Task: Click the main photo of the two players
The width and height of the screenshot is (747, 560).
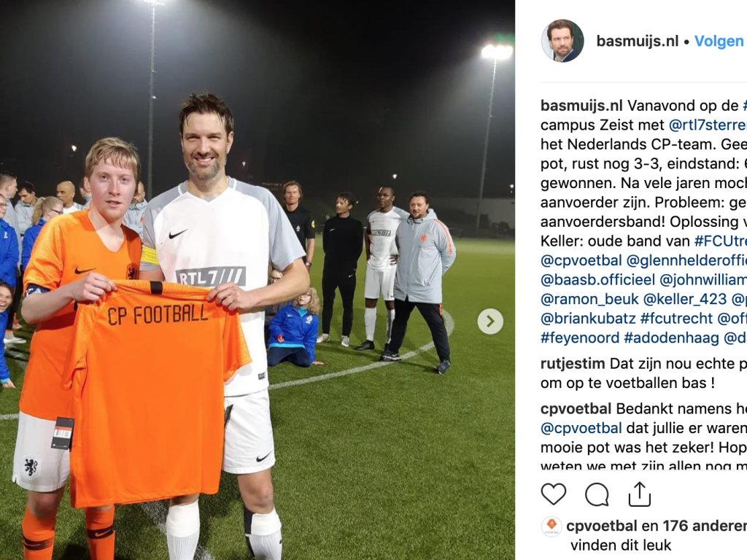Action: pyautogui.click(x=258, y=280)
